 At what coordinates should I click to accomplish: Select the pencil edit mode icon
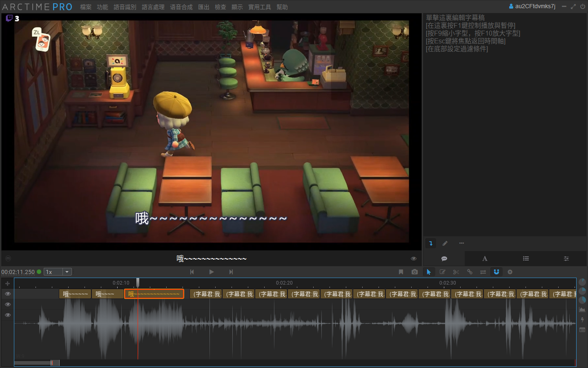445,243
